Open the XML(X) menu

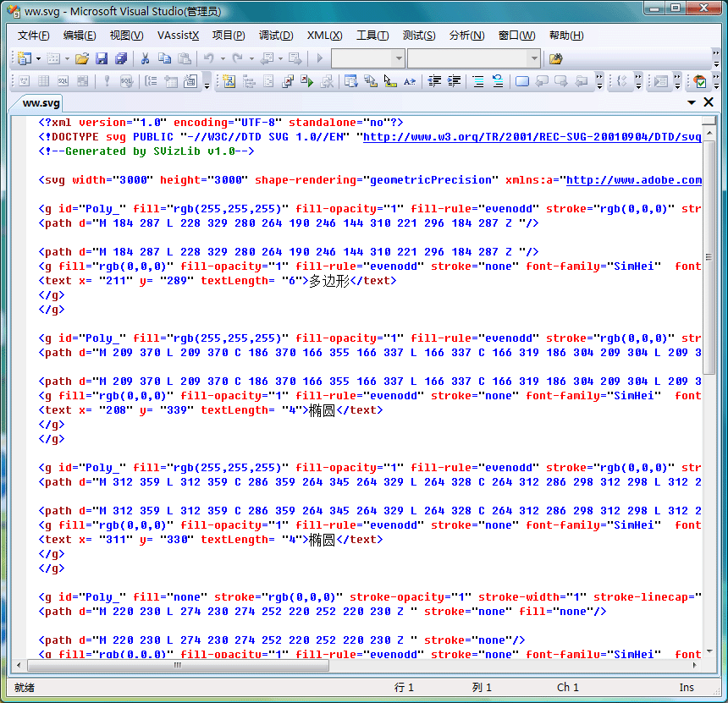coord(324,36)
